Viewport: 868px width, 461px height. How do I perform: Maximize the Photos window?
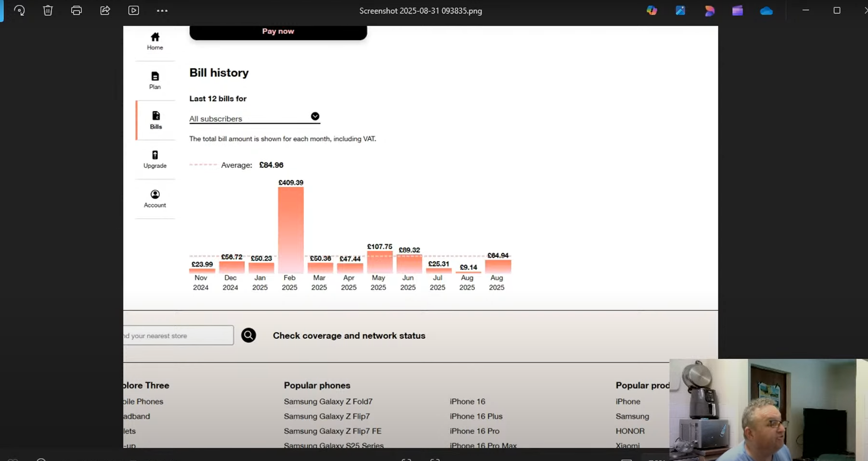837,10
